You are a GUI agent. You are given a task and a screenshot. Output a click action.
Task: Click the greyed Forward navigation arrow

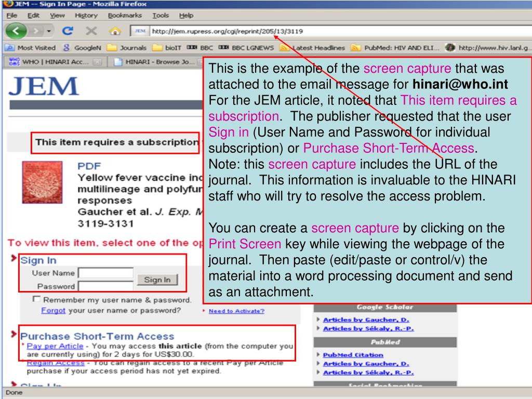[x=35, y=31]
